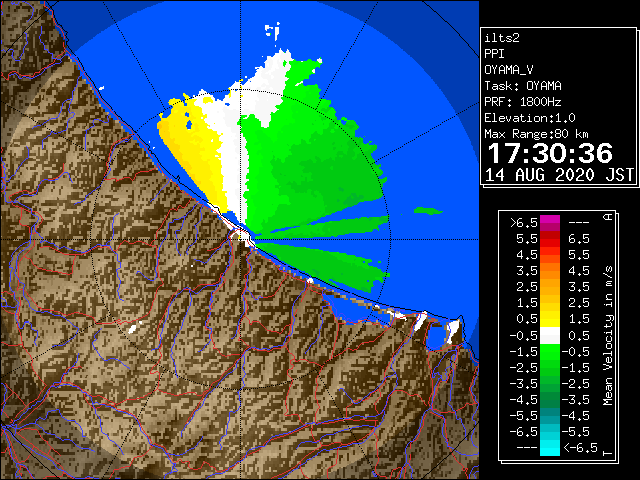Click the letter T at legend bottom
The width and height of the screenshot is (640, 480).
point(608,453)
